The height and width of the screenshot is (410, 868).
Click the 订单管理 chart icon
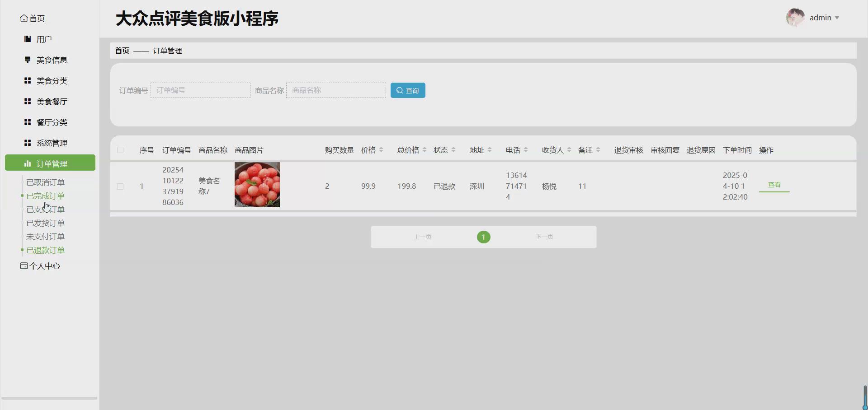click(28, 163)
